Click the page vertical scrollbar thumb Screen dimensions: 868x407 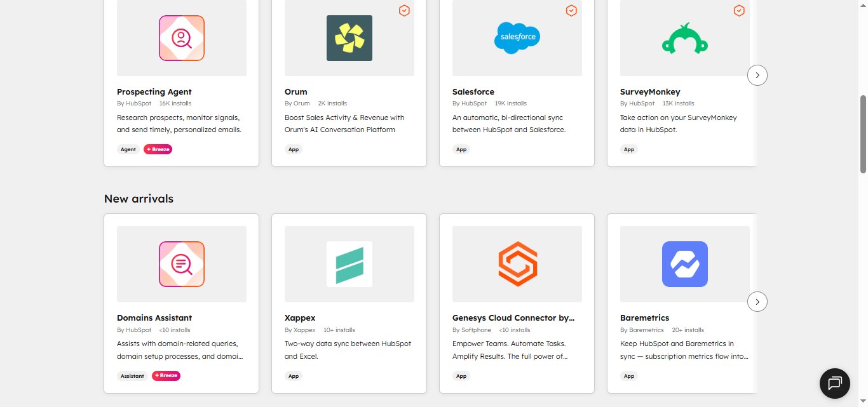[863, 134]
